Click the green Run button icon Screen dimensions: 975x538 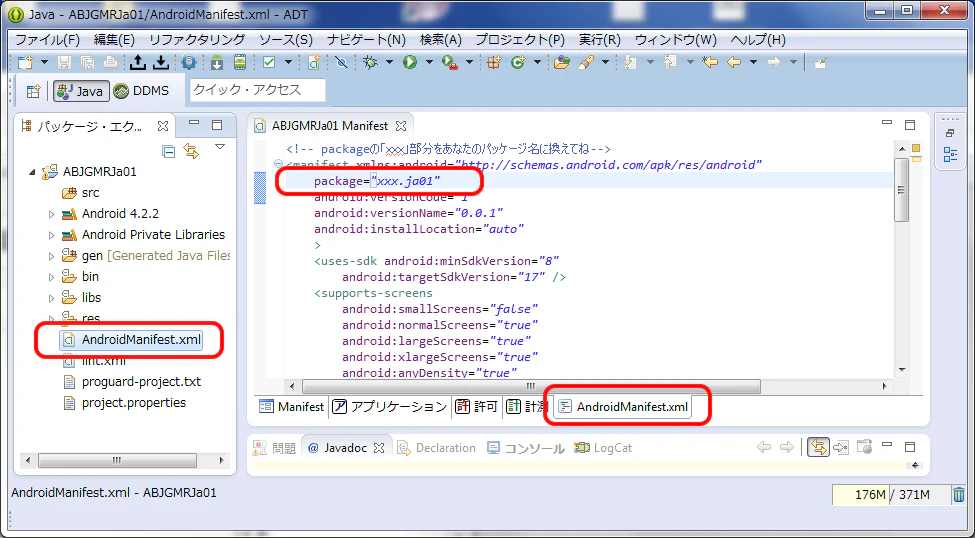click(410, 62)
